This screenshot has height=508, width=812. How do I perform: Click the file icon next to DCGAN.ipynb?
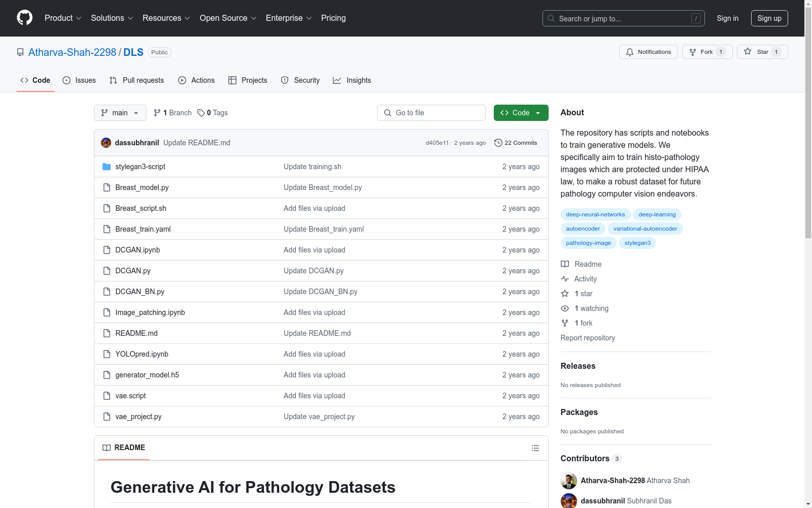(x=107, y=250)
